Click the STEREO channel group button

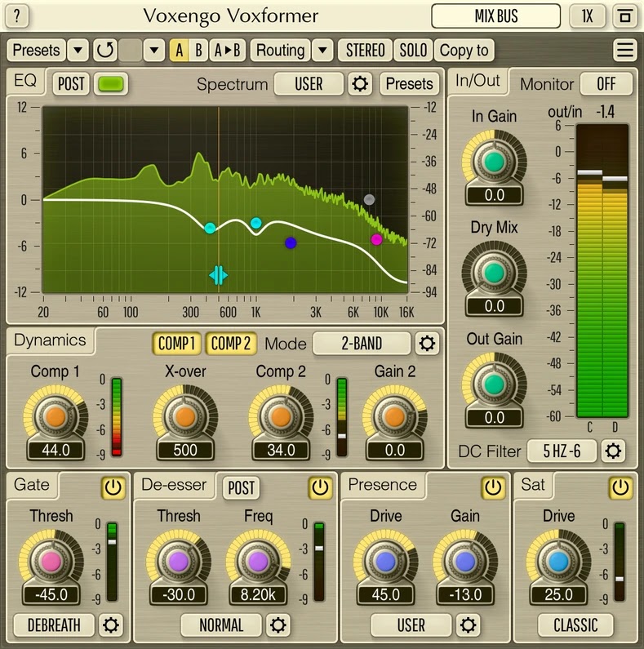(365, 50)
